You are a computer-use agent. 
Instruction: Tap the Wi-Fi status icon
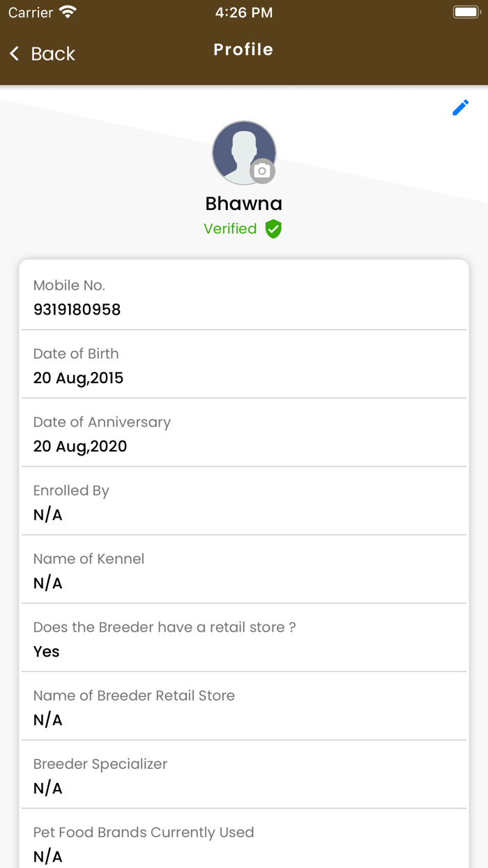tap(68, 13)
